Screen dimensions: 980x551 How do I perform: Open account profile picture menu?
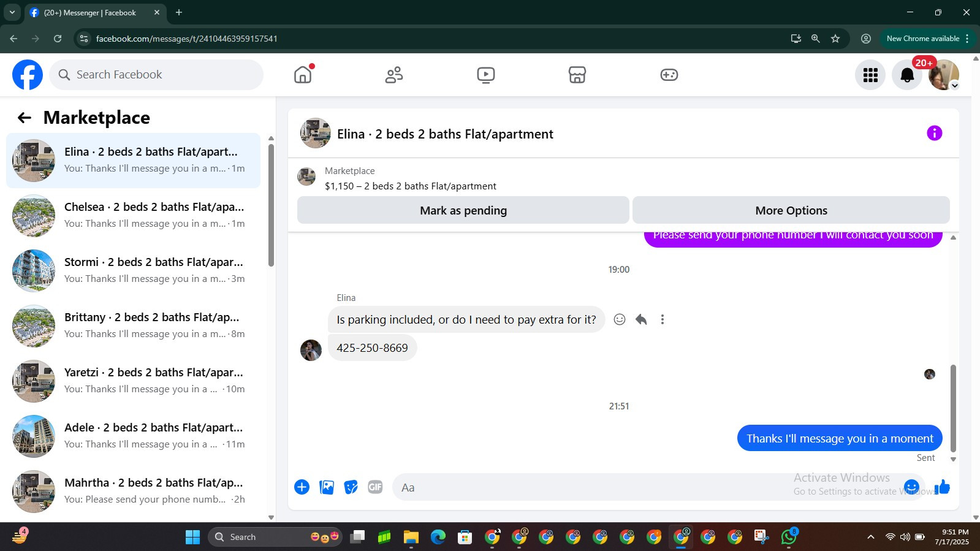pyautogui.click(x=944, y=75)
